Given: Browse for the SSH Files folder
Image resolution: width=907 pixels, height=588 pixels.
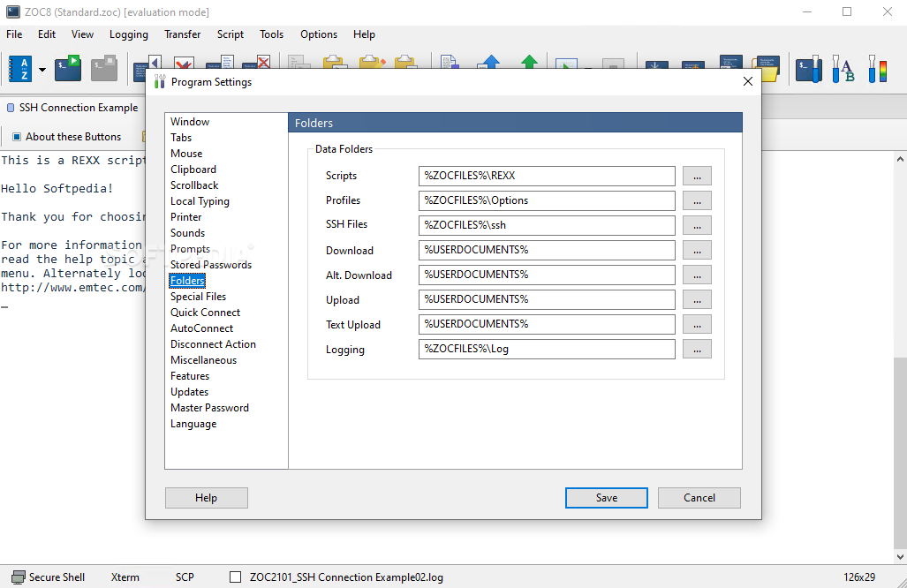Looking at the screenshot, I should point(697,225).
